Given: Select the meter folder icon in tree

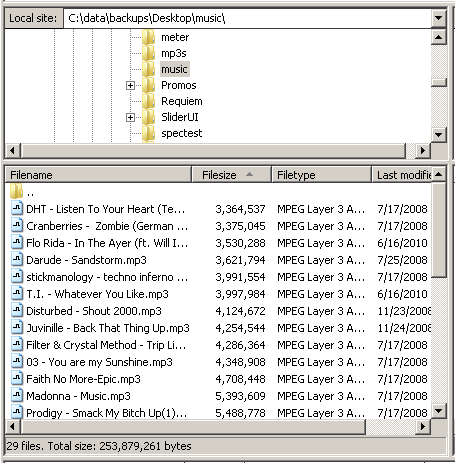Looking at the screenshot, I should click(x=148, y=37).
